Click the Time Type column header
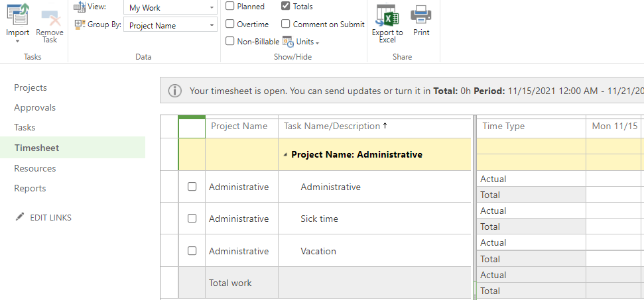Viewport: 644px width, 300px height. point(531,126)
